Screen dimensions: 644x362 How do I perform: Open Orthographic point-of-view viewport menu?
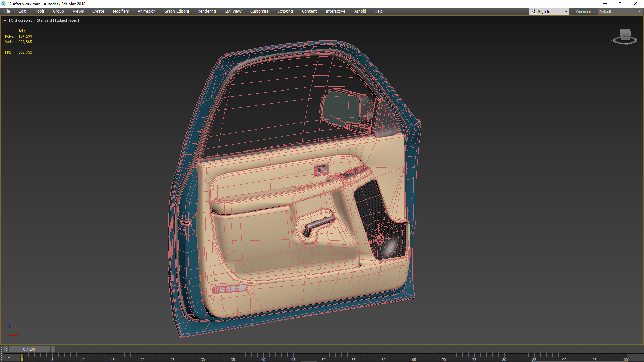21,20
